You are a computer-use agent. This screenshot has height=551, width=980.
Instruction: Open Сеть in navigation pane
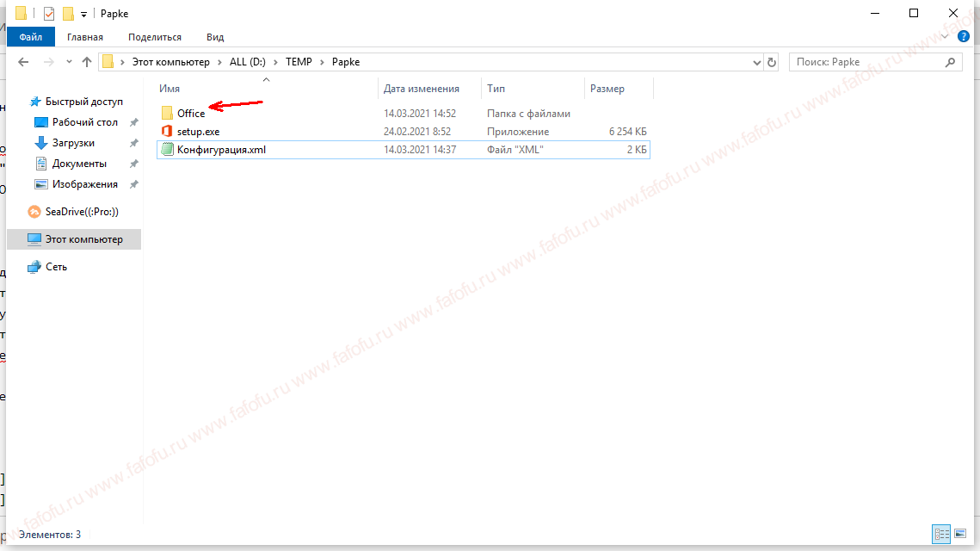56,266
